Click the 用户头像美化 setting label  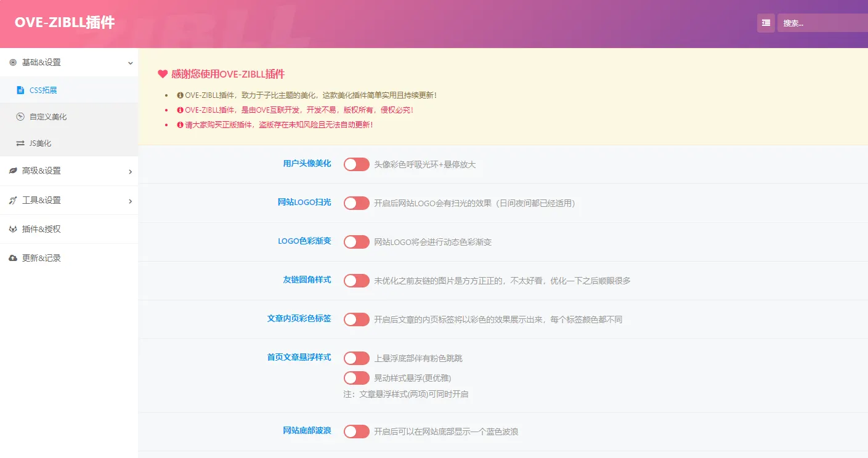click(307, 164)
